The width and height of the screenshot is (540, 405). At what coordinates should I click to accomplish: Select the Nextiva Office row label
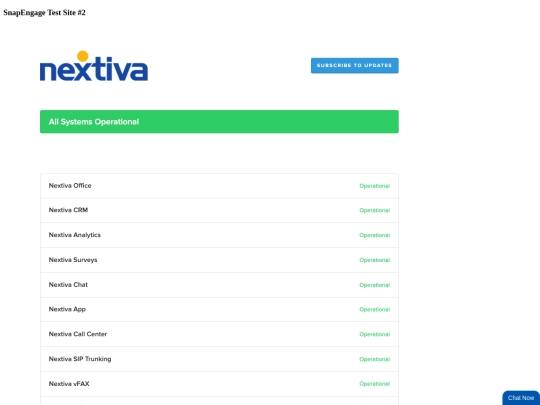click(x=70, y=186)
